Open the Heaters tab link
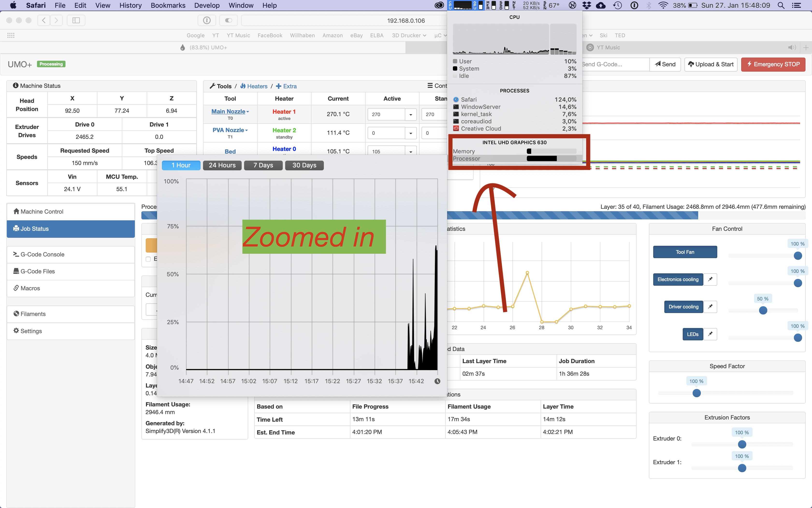Screen dimensions: 812x508 (x=254, y=86)
